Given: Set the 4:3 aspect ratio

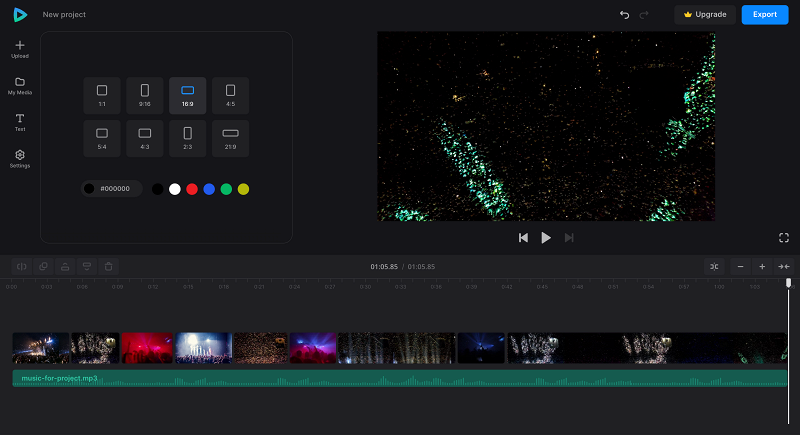Looking at the screenshot, I should point(145,138).
